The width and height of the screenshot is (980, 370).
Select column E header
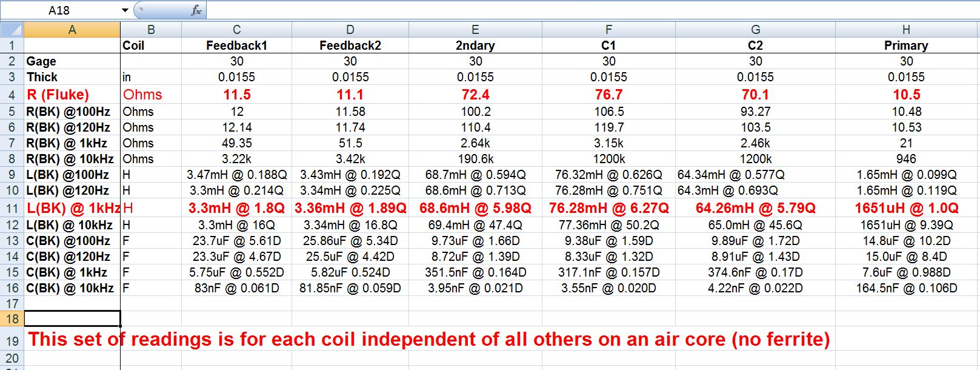tap(475, 29)
